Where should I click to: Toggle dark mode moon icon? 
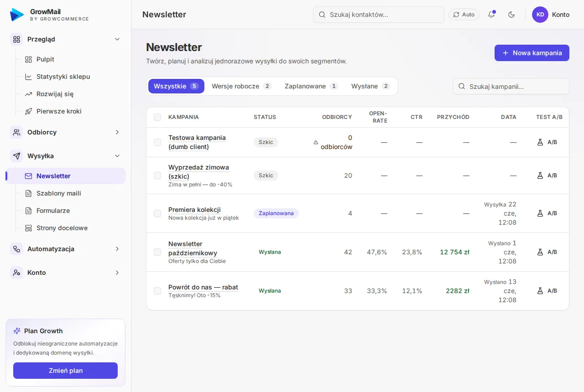point(511,15)
